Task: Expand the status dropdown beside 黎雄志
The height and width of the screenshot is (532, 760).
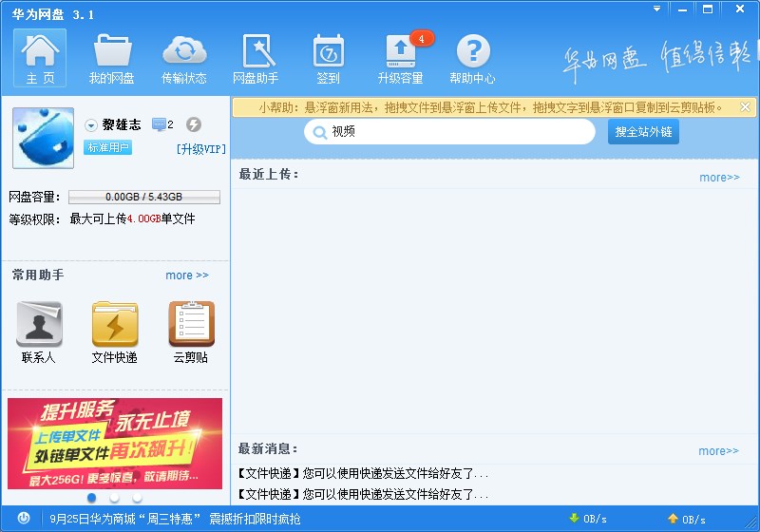Action: pos(90,125)
